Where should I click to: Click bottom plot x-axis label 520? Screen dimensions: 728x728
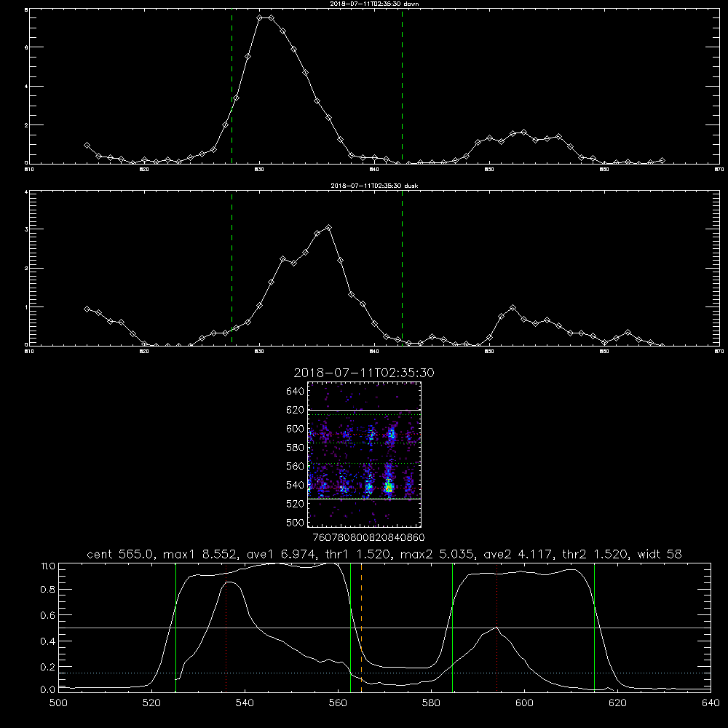click(x=151, y=703)
